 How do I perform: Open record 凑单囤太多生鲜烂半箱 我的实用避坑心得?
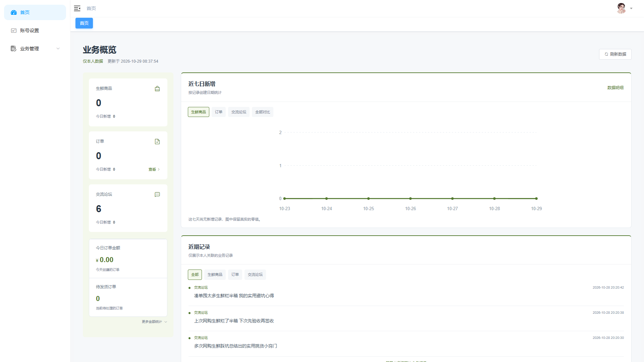(234, 296)
